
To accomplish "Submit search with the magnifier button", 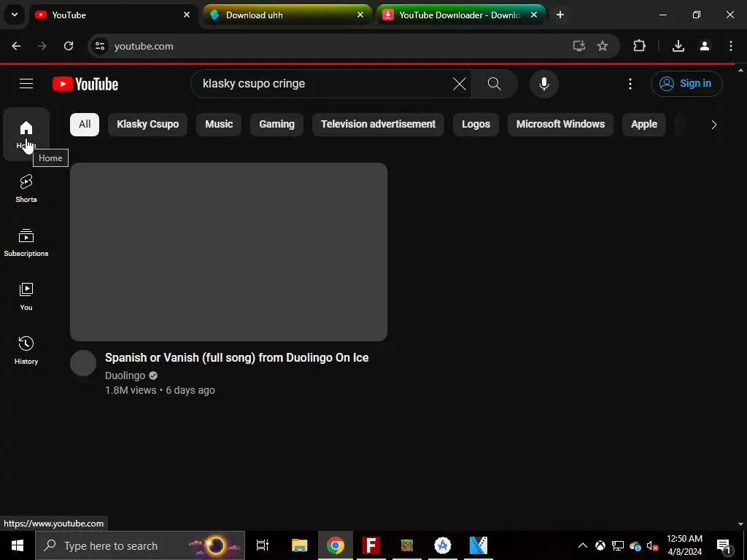I will 494,84.
